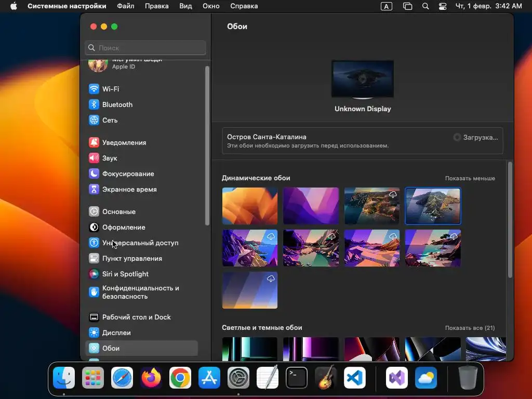Image resolution: width=532 pixels, height=399 pixels.
Task: Select Рабочий стол и Dock icon
Action: click(94, 317)
